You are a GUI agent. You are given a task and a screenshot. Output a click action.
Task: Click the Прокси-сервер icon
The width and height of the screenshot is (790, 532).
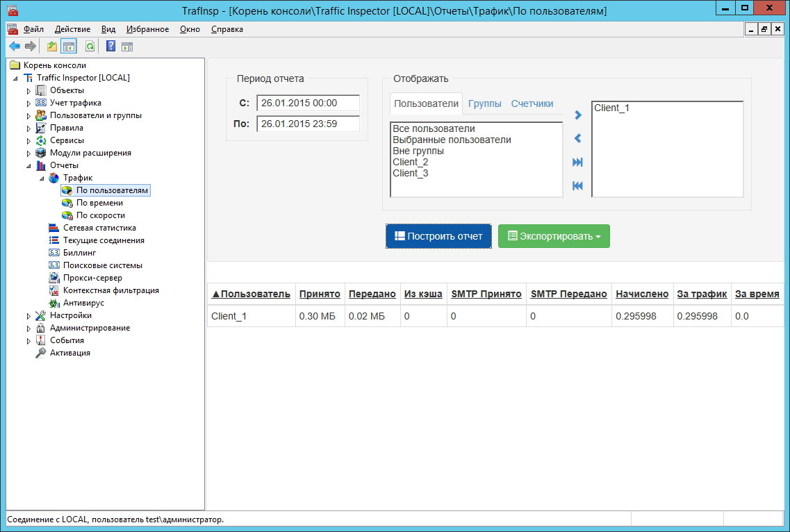tap(54, 278)
